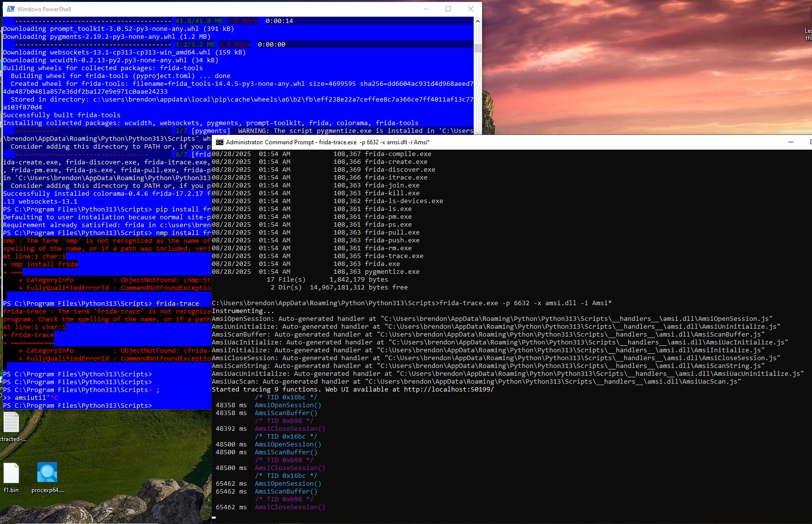The height and width of the screenshot is (524, 812).
Task: Minimize the Administrator Command Prompt window
Action: [x=790, y=142]
